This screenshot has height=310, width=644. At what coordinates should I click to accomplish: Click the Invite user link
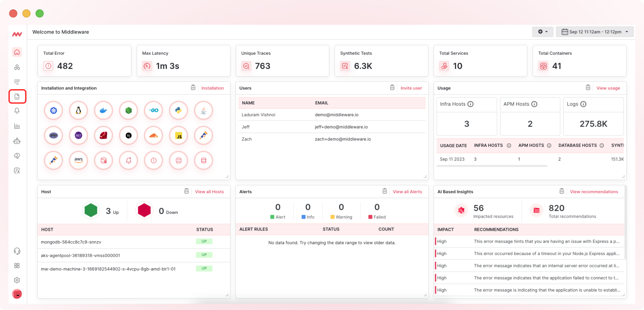(411, 88)
